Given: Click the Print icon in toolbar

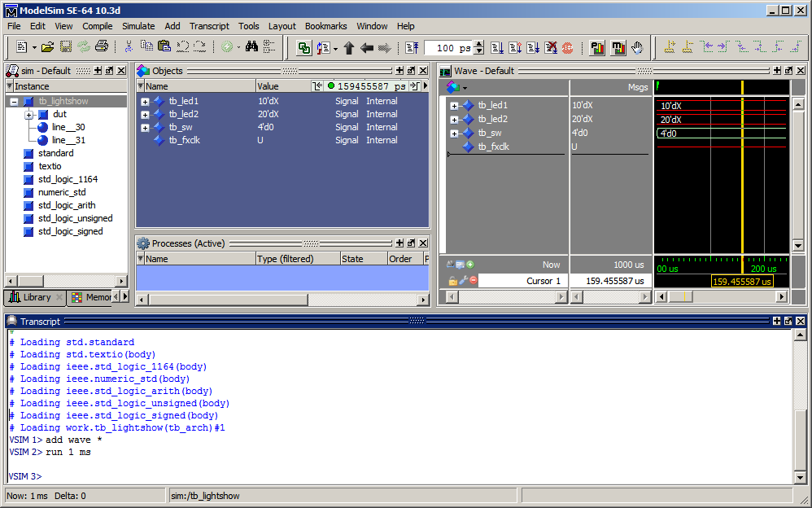Looking at the screenshot, I should (x=102, y=47).
